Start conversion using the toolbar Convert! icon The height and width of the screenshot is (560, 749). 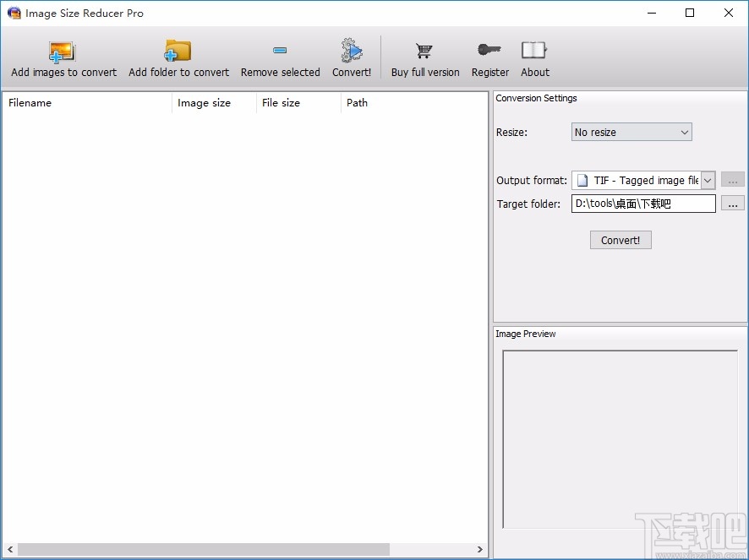pos(352,52)
